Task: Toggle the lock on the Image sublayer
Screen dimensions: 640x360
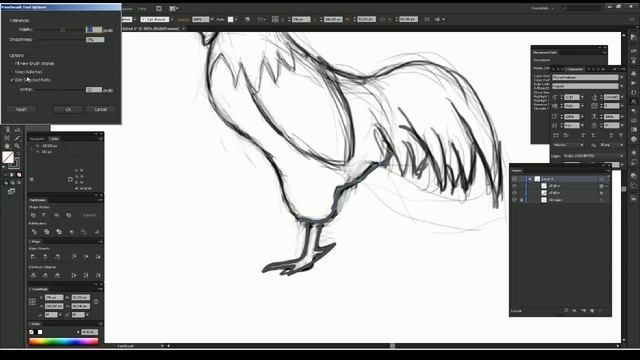Action: coord(522,200)
